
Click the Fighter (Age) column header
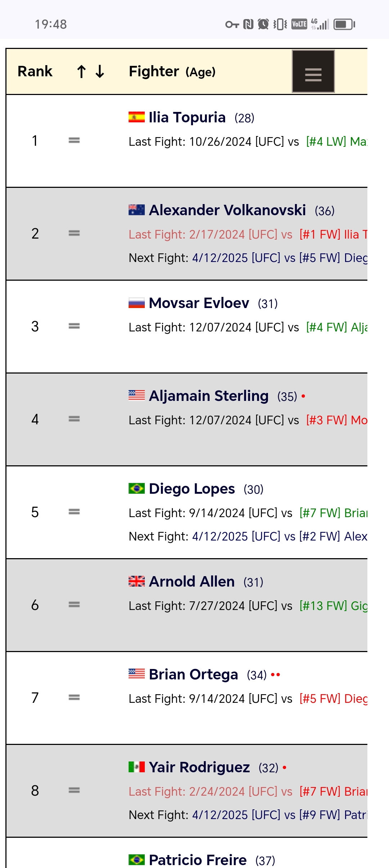click(x=172, y=72)
